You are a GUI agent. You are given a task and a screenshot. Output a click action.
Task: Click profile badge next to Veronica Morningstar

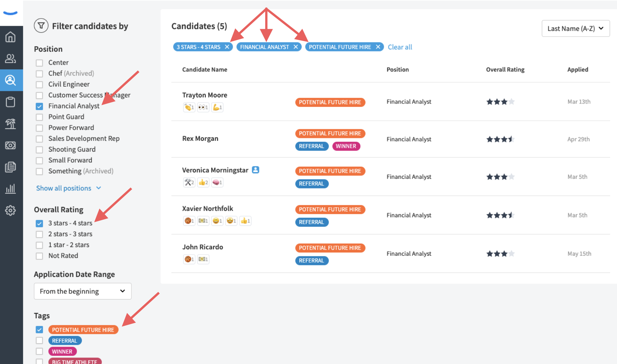click(255, 170)
